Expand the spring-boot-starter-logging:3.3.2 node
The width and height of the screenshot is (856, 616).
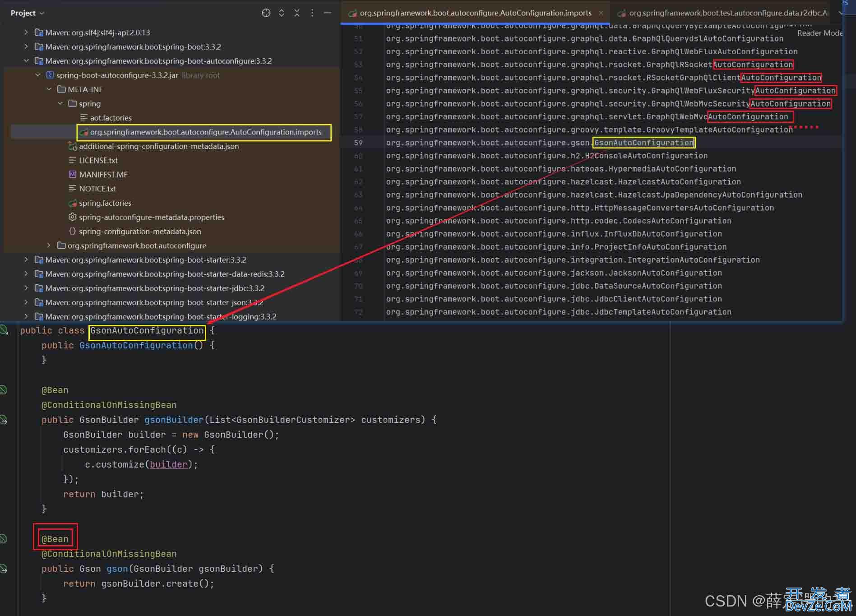coord(26,316)
